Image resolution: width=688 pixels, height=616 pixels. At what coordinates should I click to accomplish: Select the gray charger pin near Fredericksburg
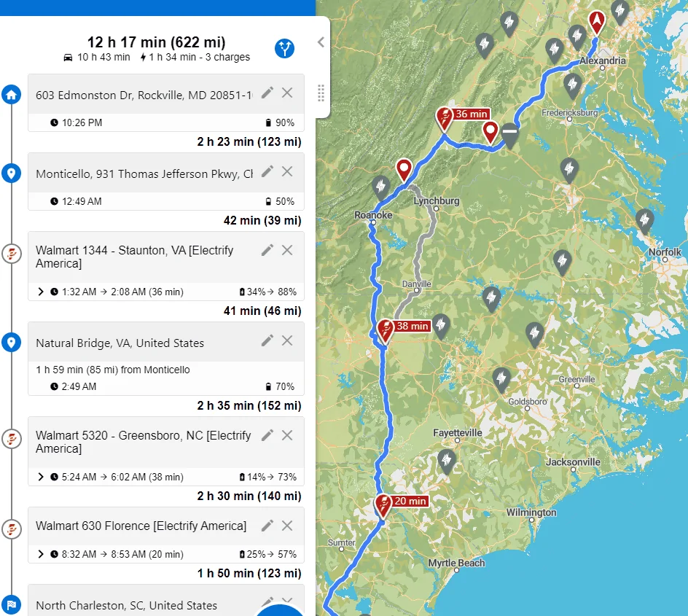(573, 85)
